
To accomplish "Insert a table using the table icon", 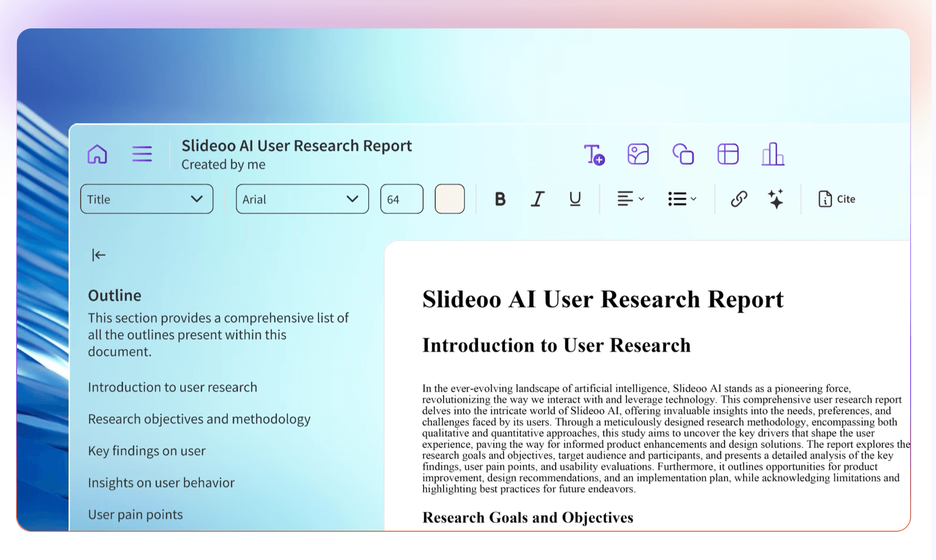I will pos(728,154).
